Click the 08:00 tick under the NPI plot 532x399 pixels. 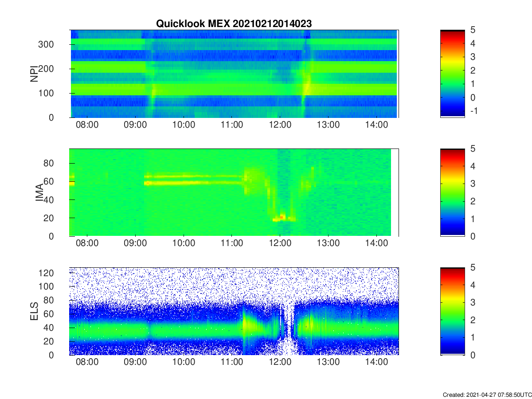pos(87,125)
